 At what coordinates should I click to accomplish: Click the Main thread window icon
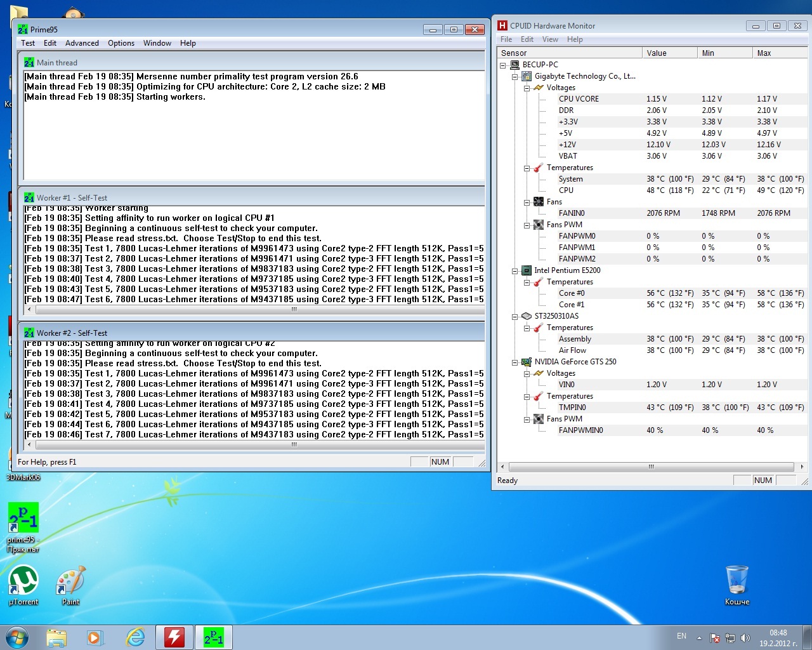tap(29, 62)
